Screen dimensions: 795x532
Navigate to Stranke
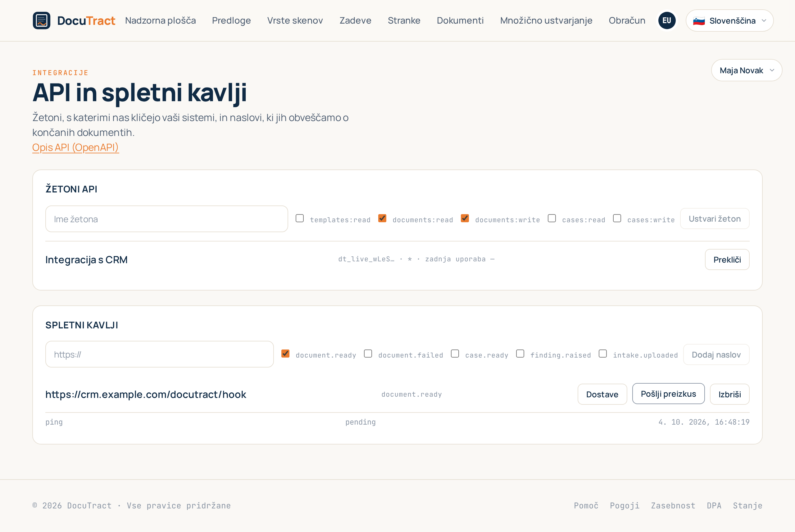tap(404, 20)
